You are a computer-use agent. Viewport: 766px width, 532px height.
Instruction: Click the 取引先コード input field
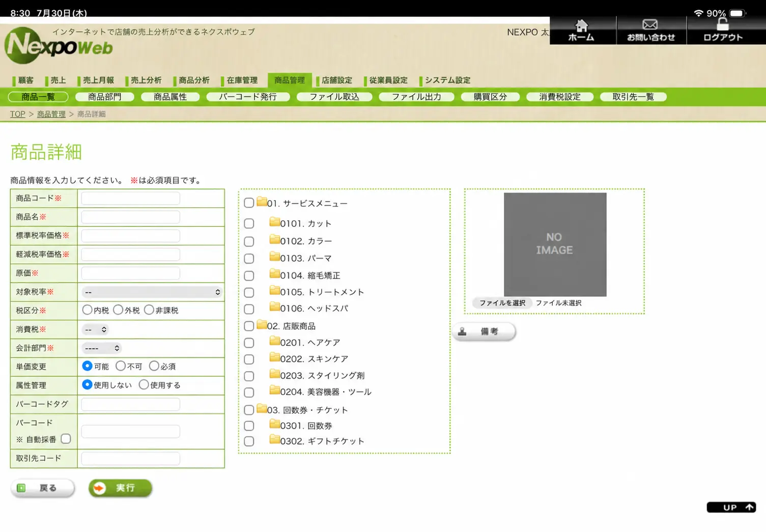click(130, 458)
